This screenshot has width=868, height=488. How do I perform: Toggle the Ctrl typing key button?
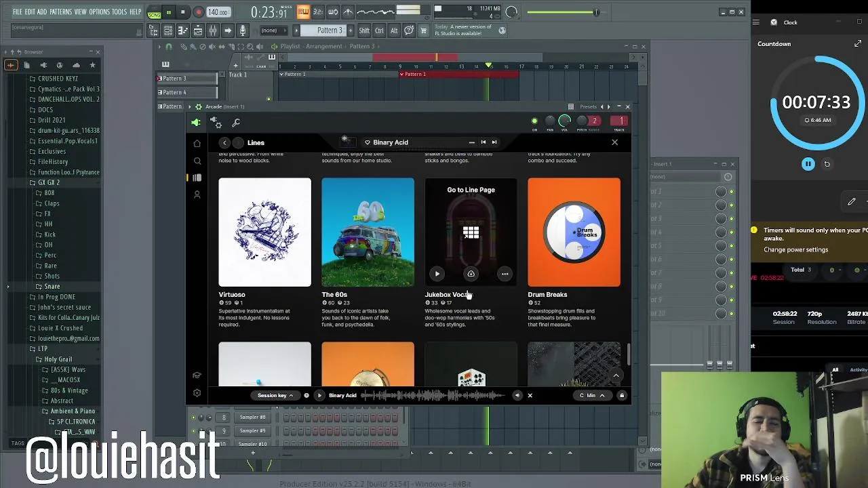pyautogui.click(x=379, y=30)
